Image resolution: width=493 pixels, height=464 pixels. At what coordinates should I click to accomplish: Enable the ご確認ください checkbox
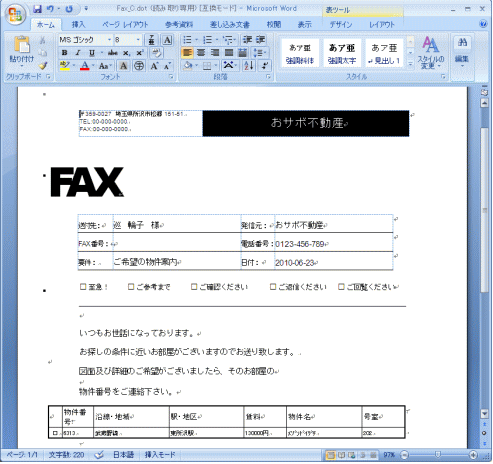point(194,287)
